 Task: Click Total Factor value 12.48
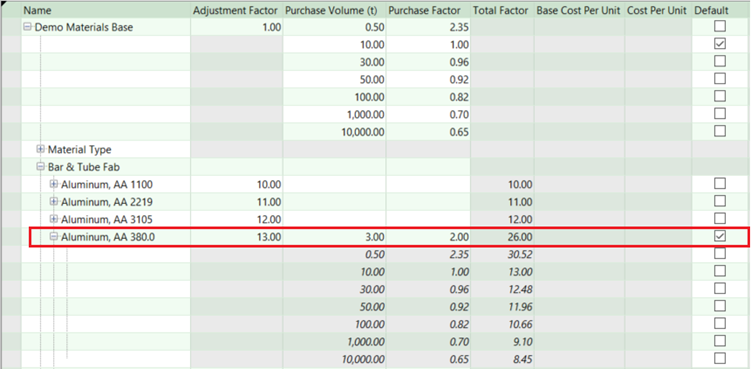click(502, 290)
